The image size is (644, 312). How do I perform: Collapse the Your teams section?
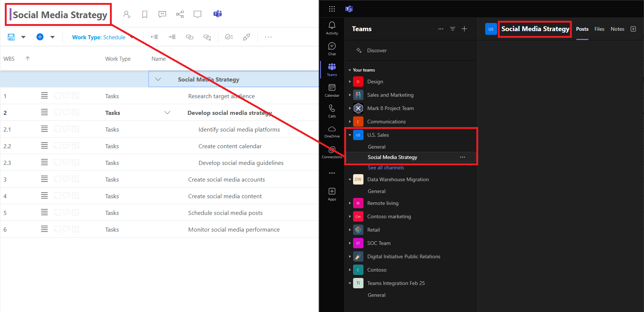point(350,70)
